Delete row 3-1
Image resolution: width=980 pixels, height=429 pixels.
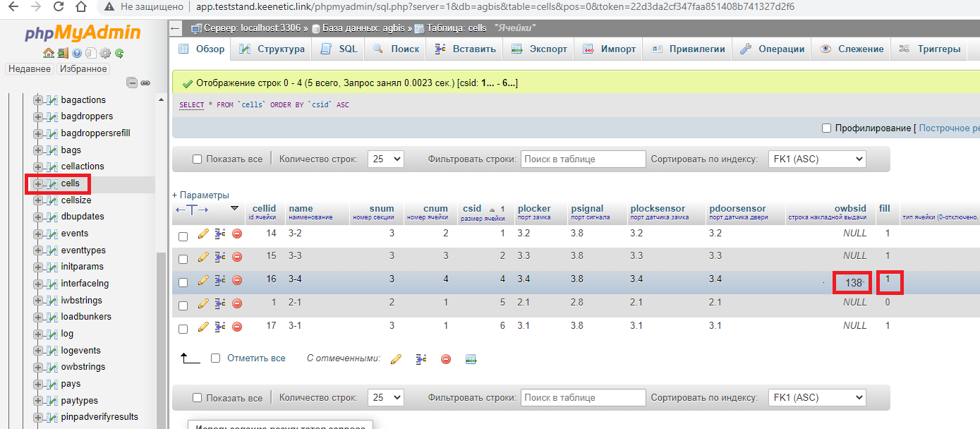[x=237, y=327]
